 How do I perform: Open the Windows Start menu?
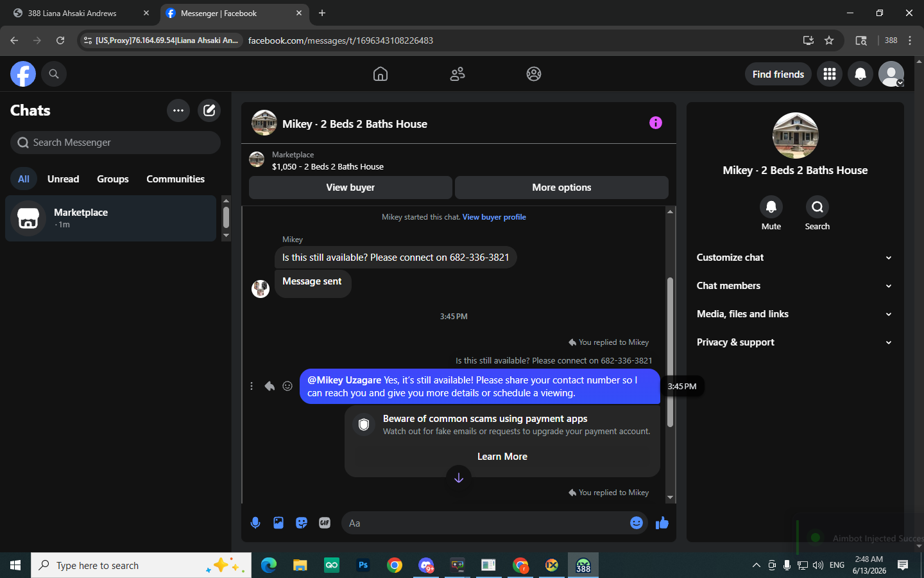15,565
